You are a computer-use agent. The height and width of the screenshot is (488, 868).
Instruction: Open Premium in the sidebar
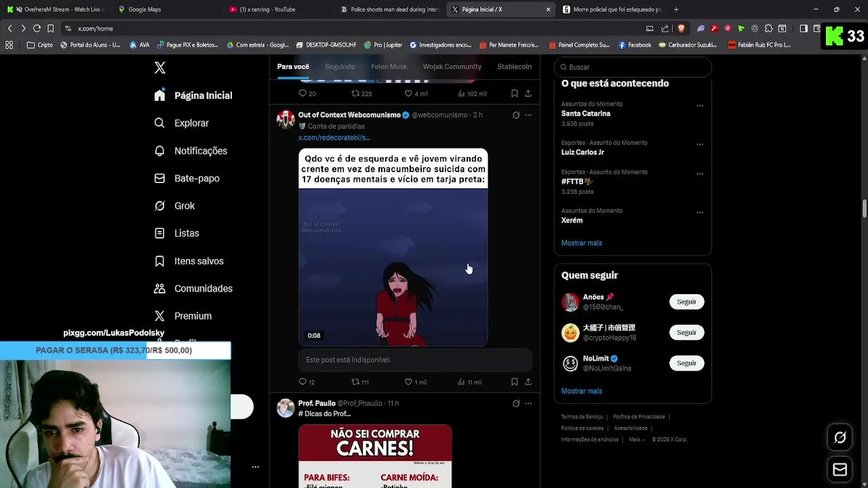(183, 316)
